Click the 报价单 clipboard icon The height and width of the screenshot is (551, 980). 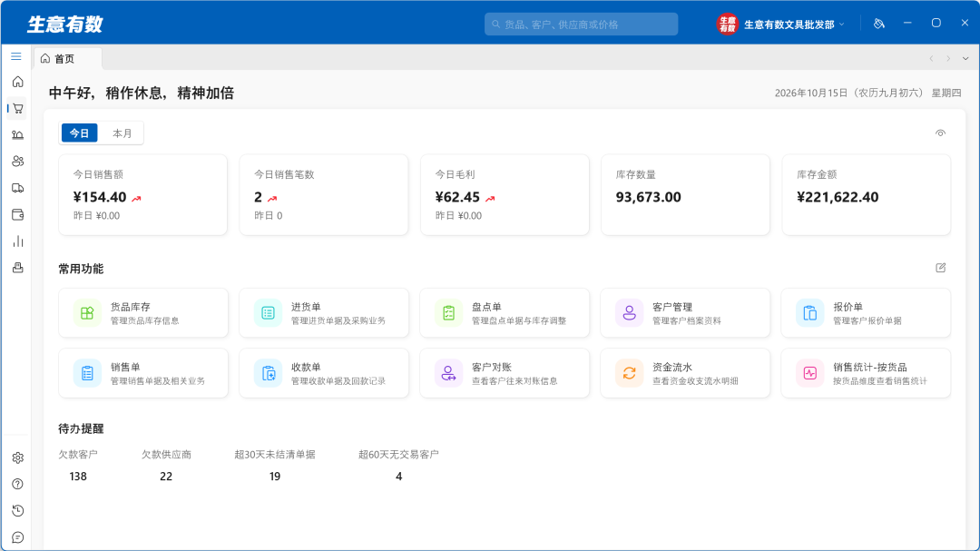[809, 312]
